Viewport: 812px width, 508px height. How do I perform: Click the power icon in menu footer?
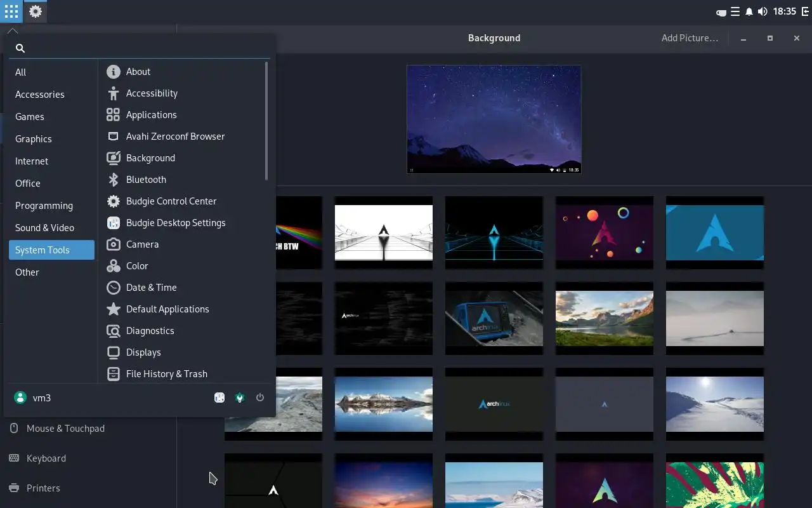[260, 398]
